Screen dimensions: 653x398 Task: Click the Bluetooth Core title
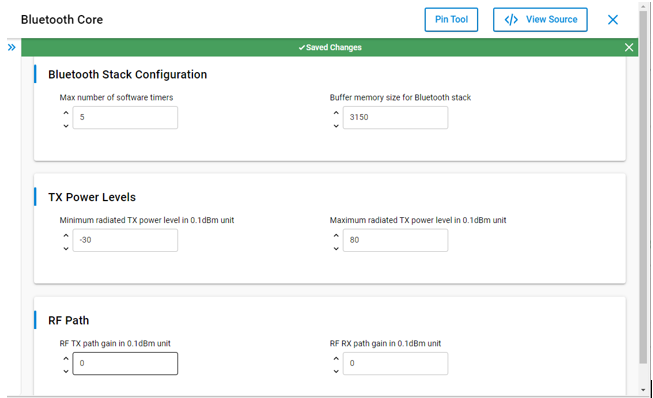[x=62, y=20]
